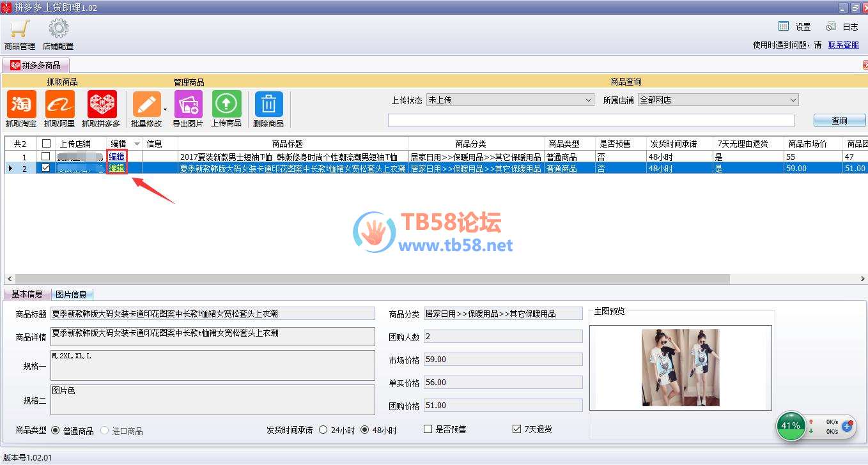Viewport: 868px width, 465px height.
Task: Toggle the 是否预售 checkbox
Action: [x=428, y=429]
